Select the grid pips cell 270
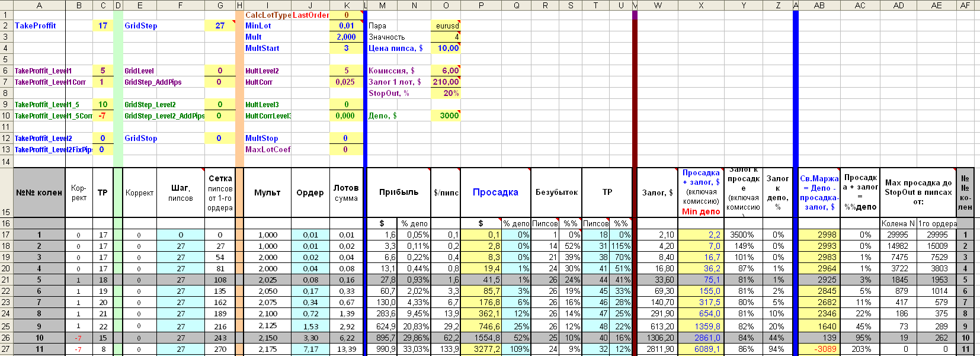Viewport: 980px width, 356px height. pyautogui.click(x=220, y=349)
